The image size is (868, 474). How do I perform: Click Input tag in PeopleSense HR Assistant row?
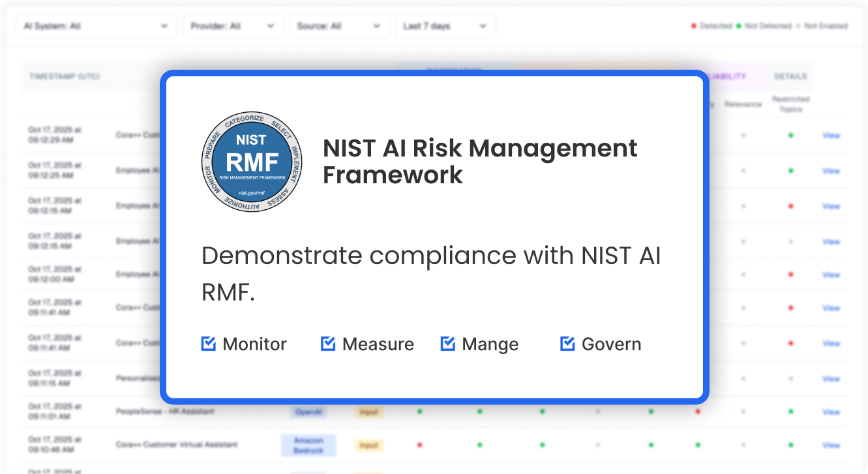[x=369, y=412]
